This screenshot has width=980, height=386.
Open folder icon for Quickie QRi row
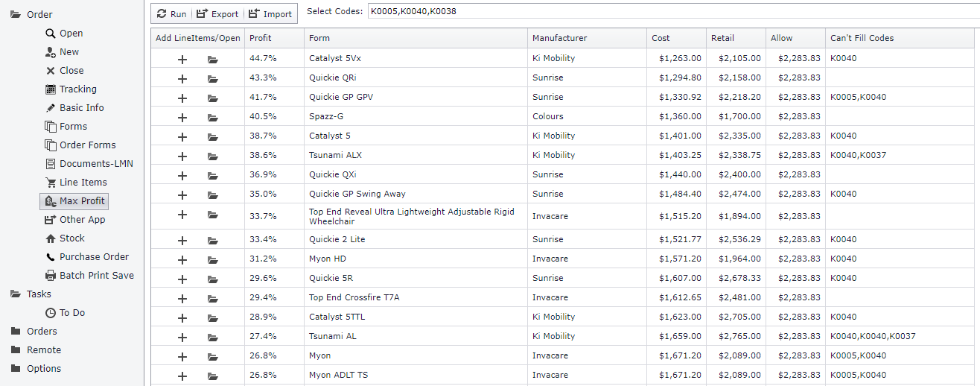click(x=213, y=78)
